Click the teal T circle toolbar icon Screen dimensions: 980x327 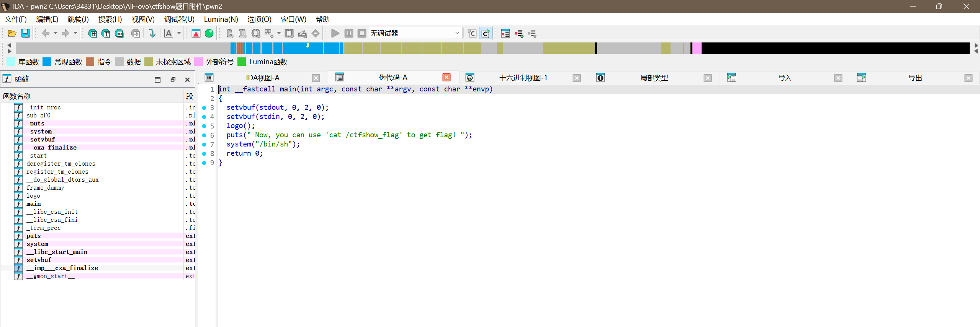pos(106,34)
